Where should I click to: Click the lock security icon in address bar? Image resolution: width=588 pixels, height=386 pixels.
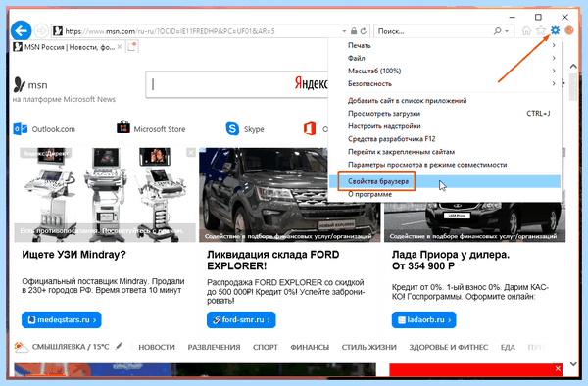click(x=354, y=31)
